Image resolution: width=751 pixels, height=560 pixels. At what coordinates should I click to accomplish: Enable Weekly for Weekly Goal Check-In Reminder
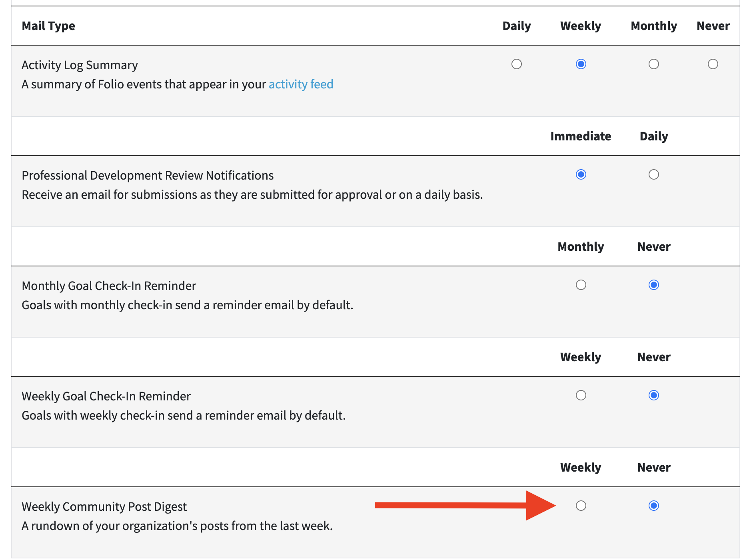(581, 395)
